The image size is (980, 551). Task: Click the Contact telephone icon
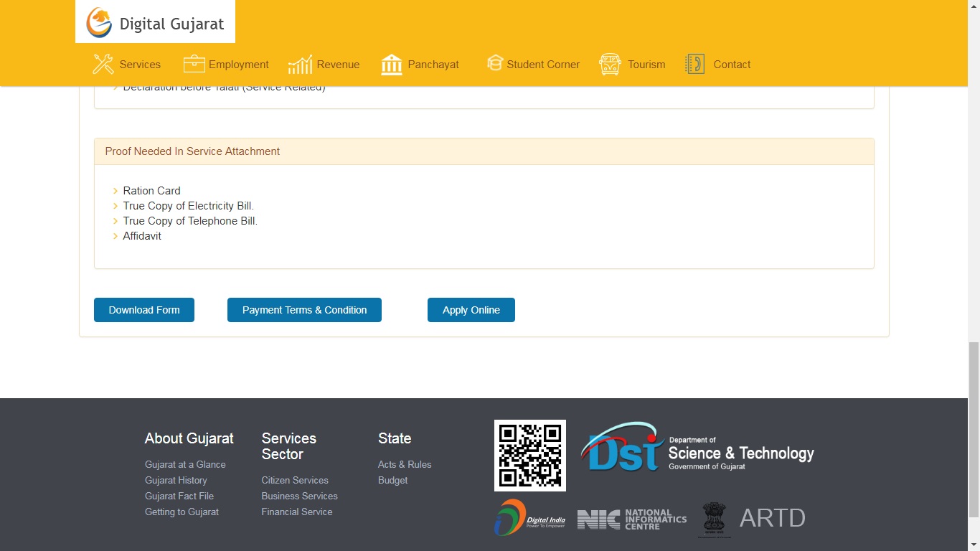(x=693, y=63)
